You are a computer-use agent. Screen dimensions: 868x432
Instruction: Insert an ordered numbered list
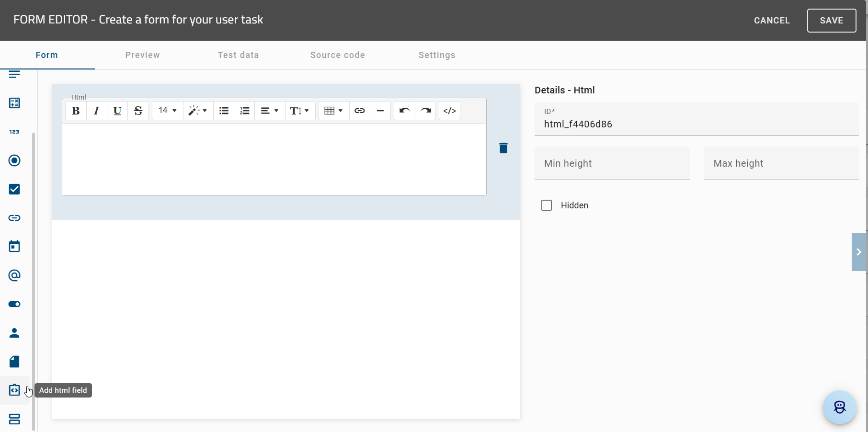point(245,111)
